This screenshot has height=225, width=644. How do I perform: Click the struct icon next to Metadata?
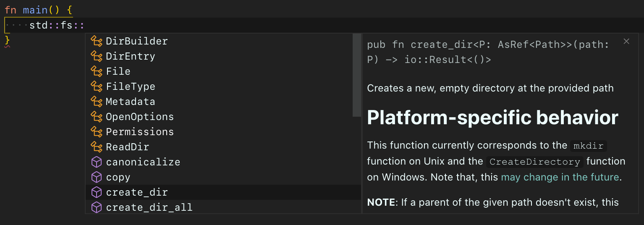pyautogui.click(x=97, y=102)
